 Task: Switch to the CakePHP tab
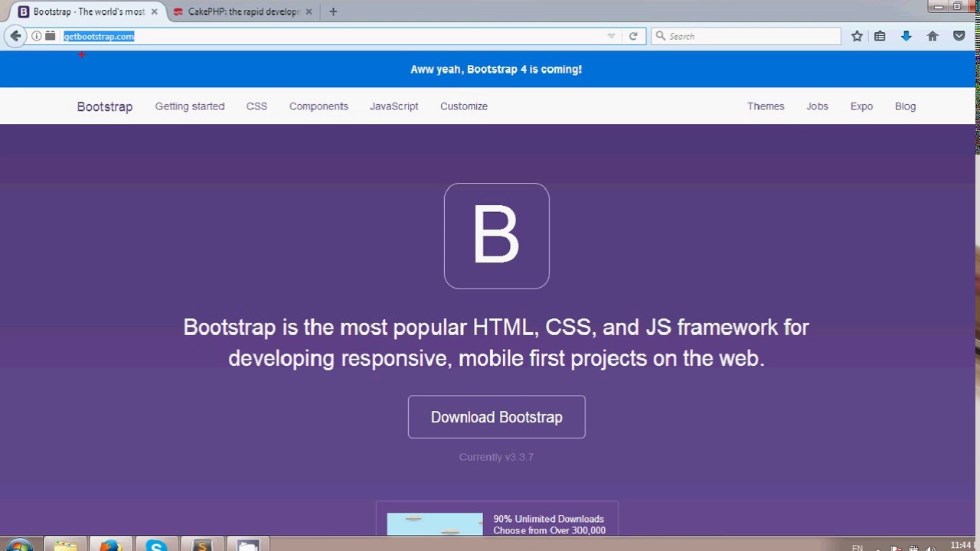pos(243,11)
